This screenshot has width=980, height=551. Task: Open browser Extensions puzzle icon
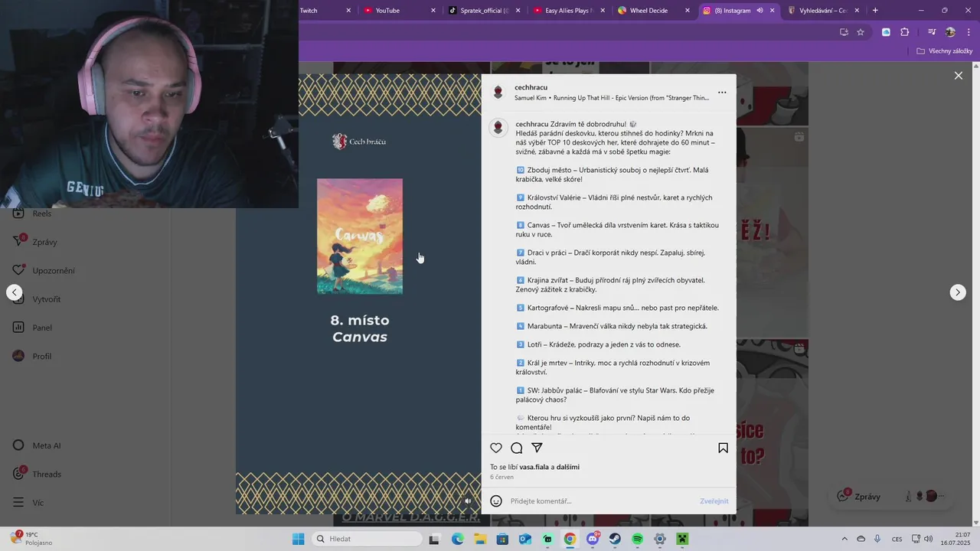click(x=904, y=32)
